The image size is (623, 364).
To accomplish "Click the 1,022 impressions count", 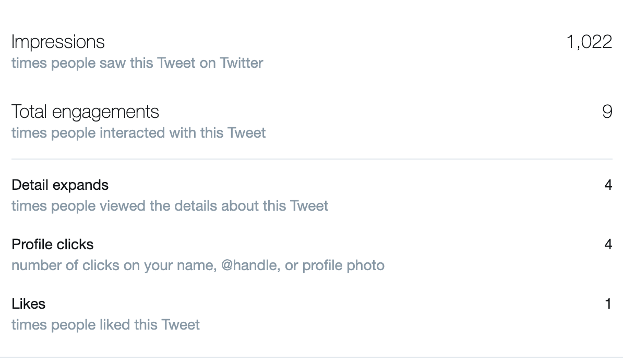I will click(x=589, y=42).
